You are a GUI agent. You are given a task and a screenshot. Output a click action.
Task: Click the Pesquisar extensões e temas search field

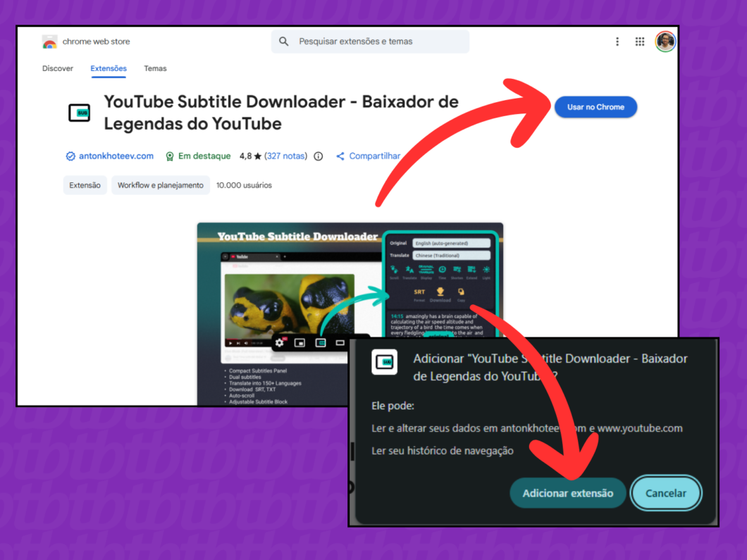369,42
